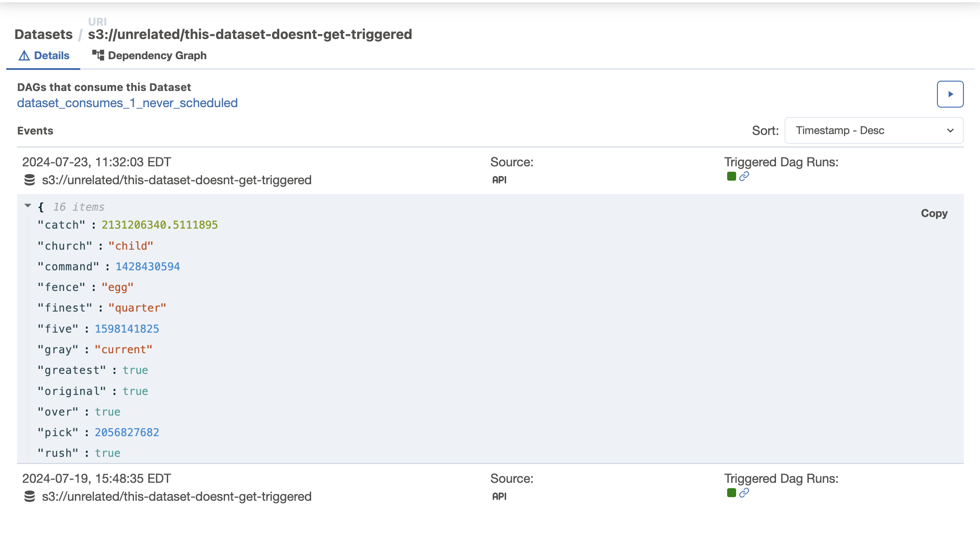Select the July 23 event URI text

[x=176, y=180]
